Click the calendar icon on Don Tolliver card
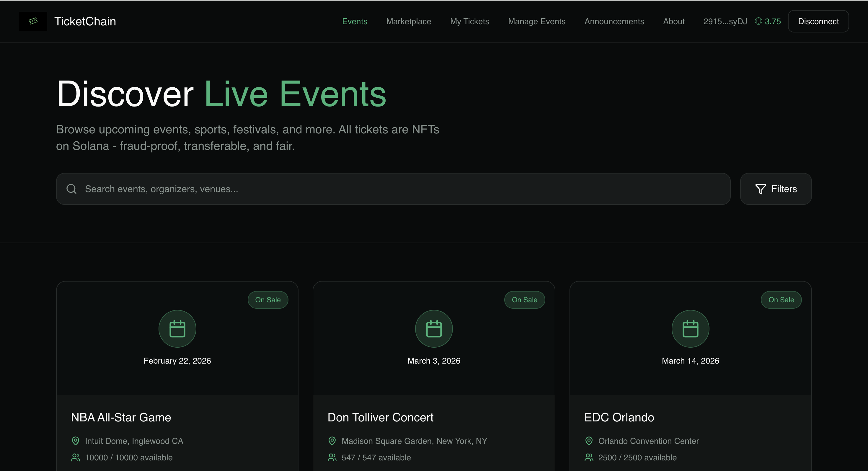The width and height of the screenshot is (868, 471). coord(434,329)
